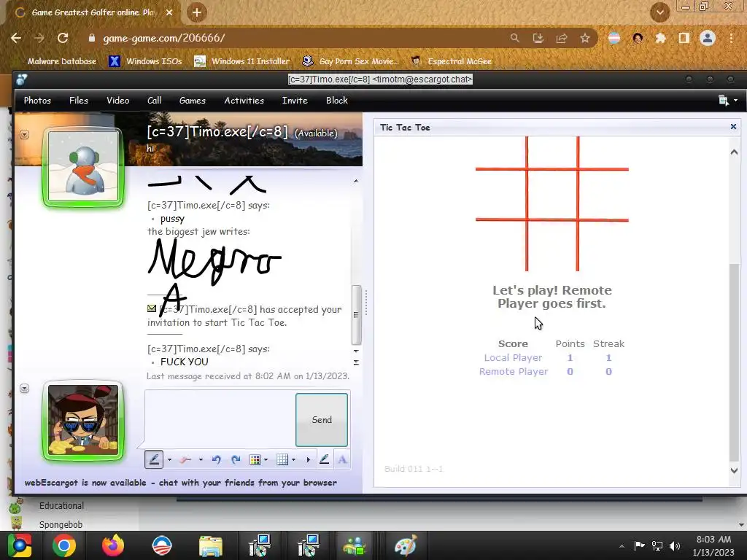Screen dimensions: 747x560
Task: Redo the ink stroke
Action: 236,459
